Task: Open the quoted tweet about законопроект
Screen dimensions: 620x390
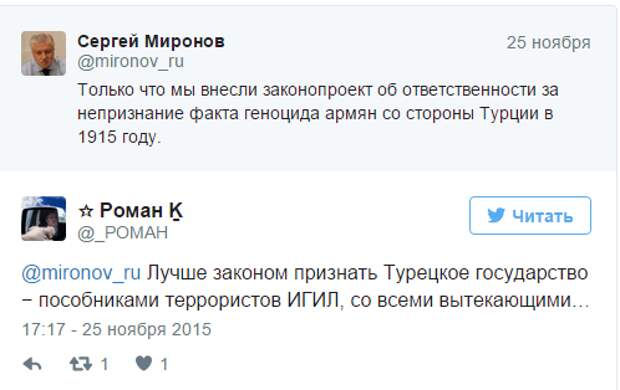Action: 308,89
